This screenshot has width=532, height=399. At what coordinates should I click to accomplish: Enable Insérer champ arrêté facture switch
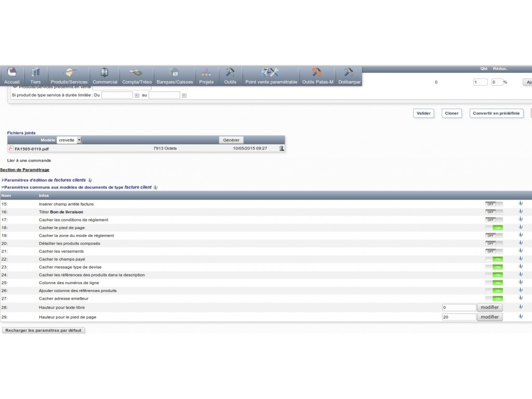pos(494,204)
